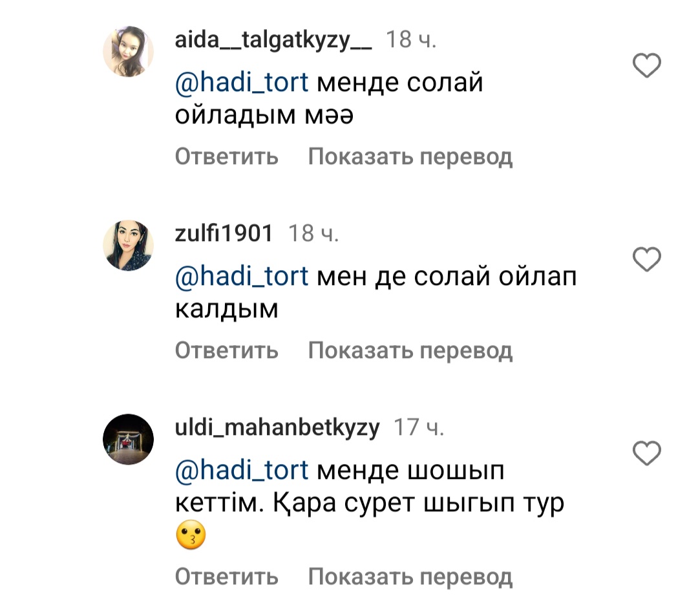Show translation for uldi_mahanbetkyzy's comment

point(410,577)
